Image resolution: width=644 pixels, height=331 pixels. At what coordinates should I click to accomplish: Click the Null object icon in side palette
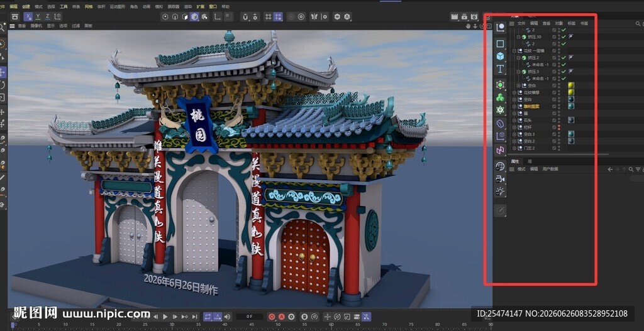click(x=500, y=28)
